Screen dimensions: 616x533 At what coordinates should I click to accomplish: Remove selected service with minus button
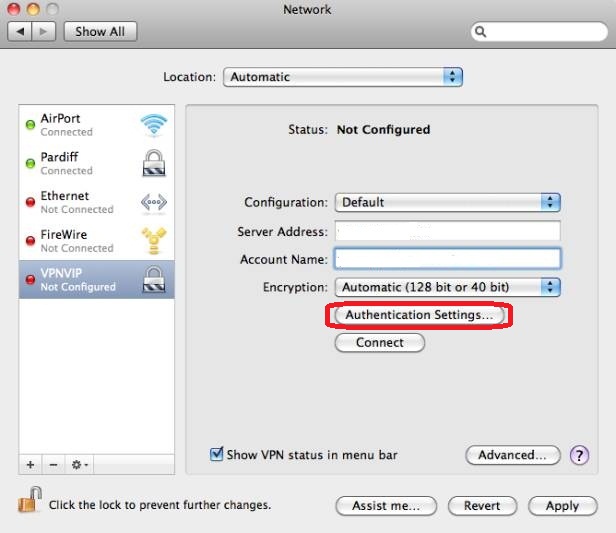[x=52, y=465]
